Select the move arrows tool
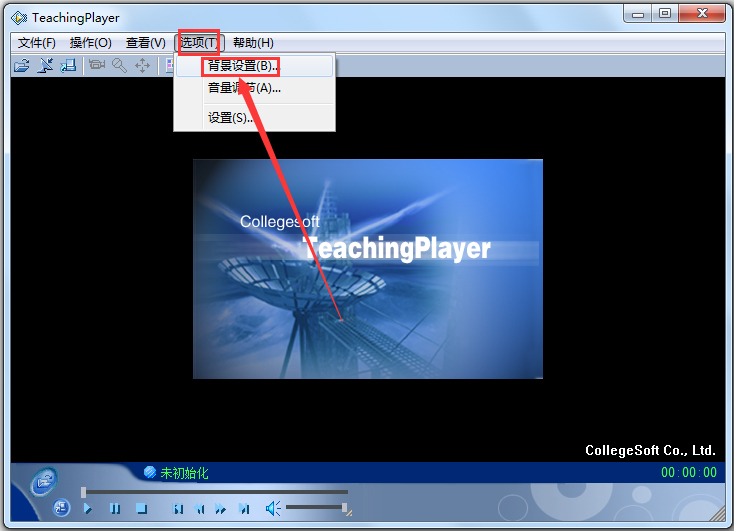This screenshot has width=734, height=531. coord(143,65)
